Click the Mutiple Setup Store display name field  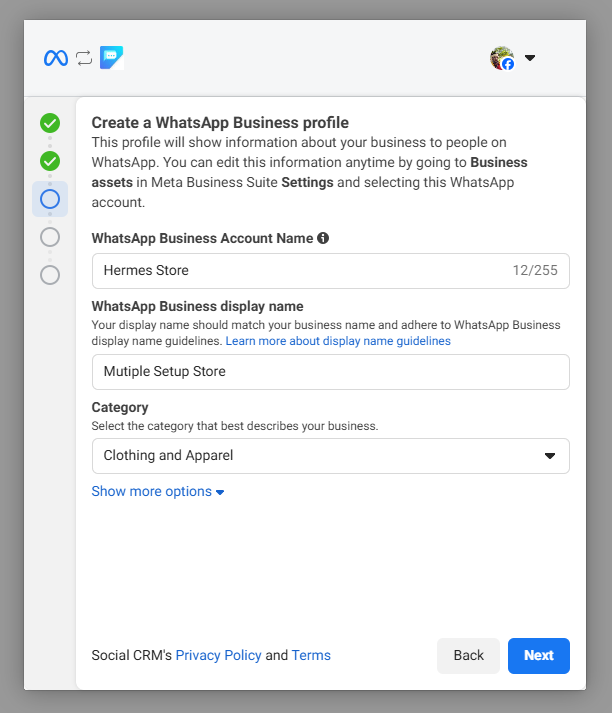click(330, 371)
